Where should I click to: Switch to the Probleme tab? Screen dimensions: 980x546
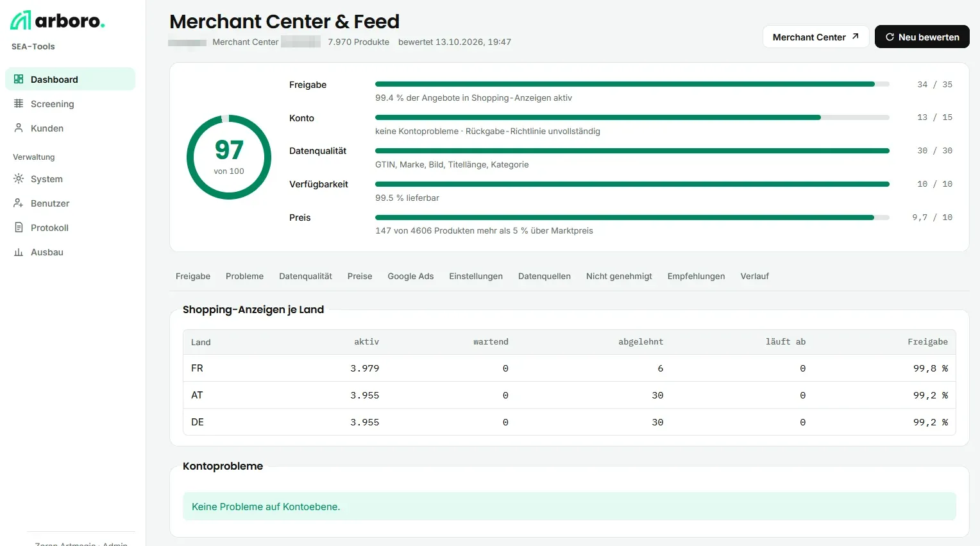244,277
